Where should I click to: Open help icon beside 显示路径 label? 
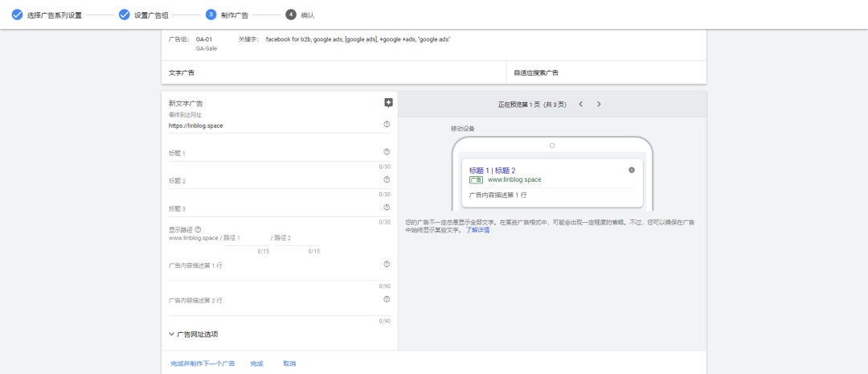coord(198,229)
